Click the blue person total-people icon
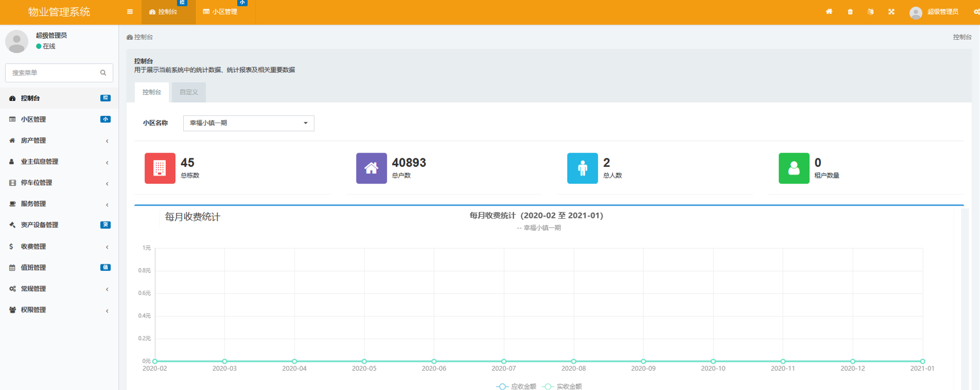This screenshot has height=390, width=980. [x=582, y=168]
